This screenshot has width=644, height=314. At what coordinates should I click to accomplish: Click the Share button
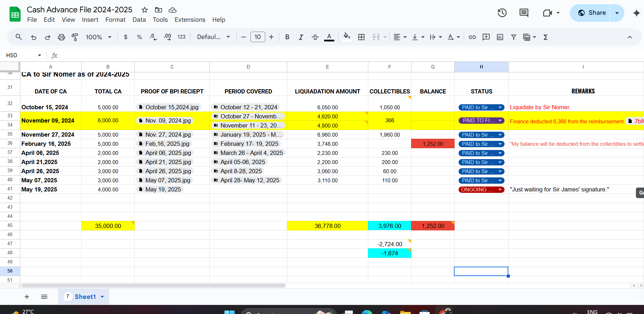click(x=590, y=13)
